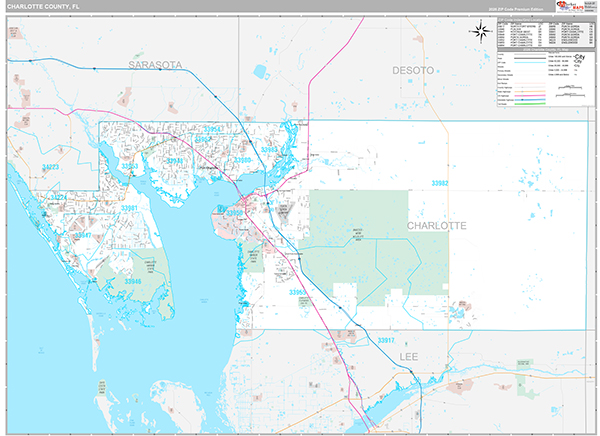
Task: Click the blue interstate highway line sample in the legend
Action: tap(530, 100)
